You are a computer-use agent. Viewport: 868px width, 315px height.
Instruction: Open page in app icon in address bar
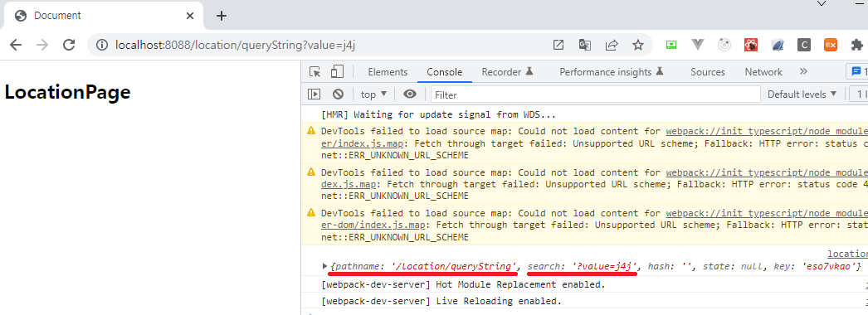pyautogui.click(x=558, y=46)
